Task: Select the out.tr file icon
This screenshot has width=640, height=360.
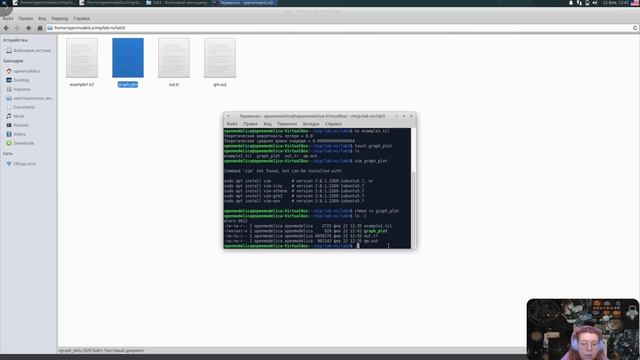Action: 174,58
